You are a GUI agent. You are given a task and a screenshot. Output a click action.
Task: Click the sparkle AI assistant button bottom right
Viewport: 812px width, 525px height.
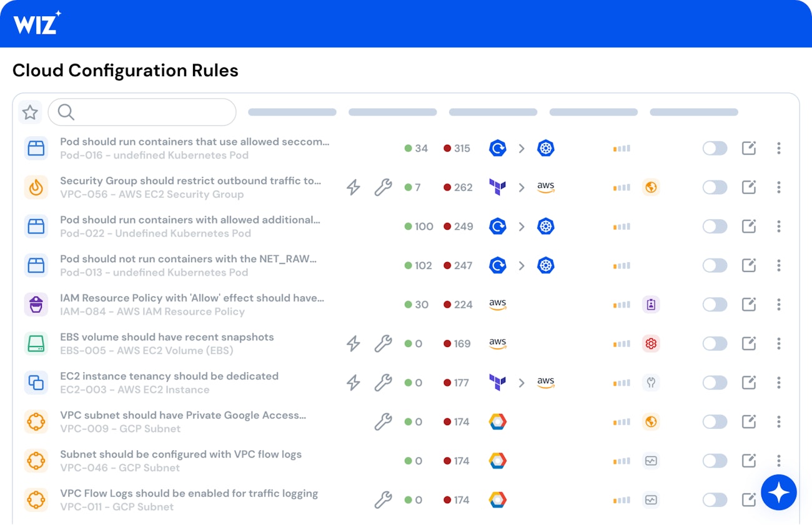click(779, 493)
